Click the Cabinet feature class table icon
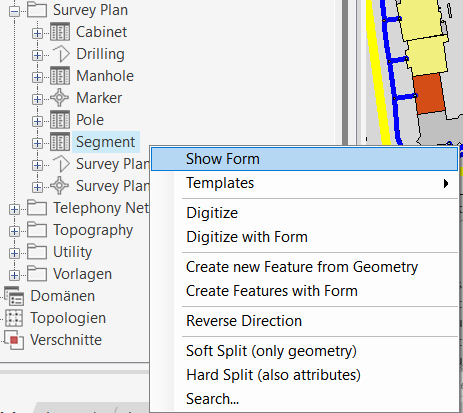The height and width of the screenshot is (413, 463). click(60, 32)
